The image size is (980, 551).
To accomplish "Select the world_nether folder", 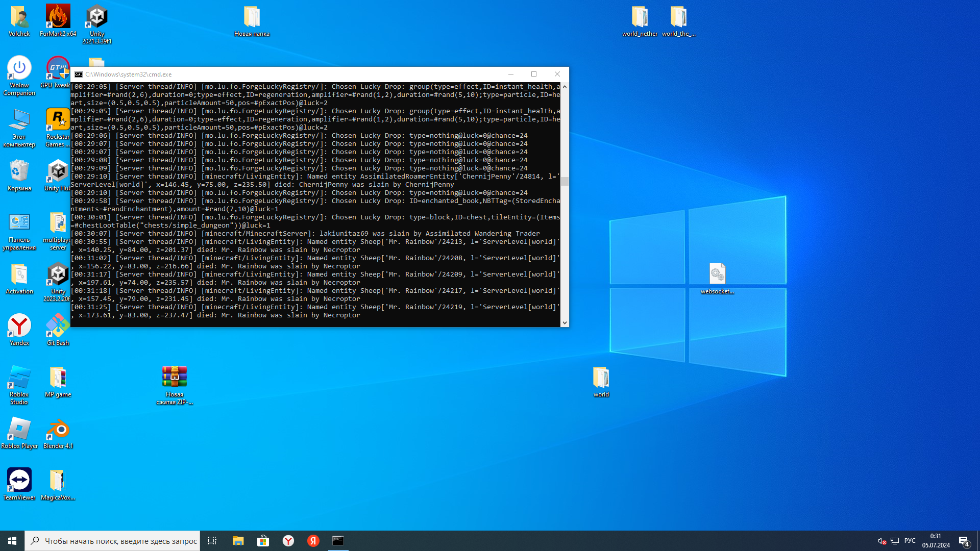I will click(640, 17).
